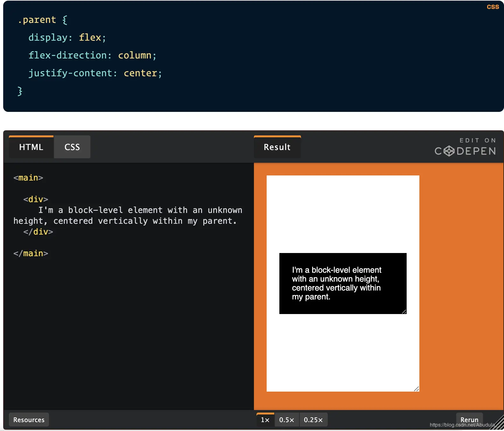Click the 'justify-content: center;' code line
This screenshot has height=431, width=504.
coord(95,73)
